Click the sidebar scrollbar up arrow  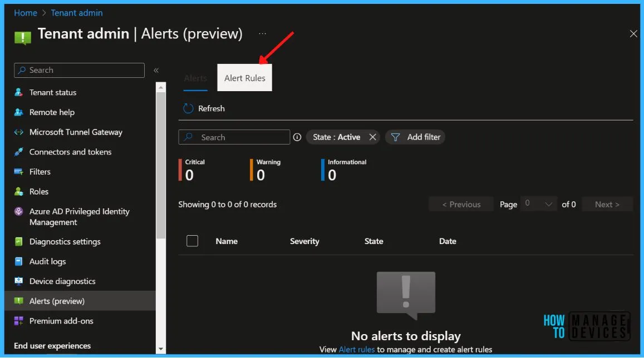(x=161, y=87)
